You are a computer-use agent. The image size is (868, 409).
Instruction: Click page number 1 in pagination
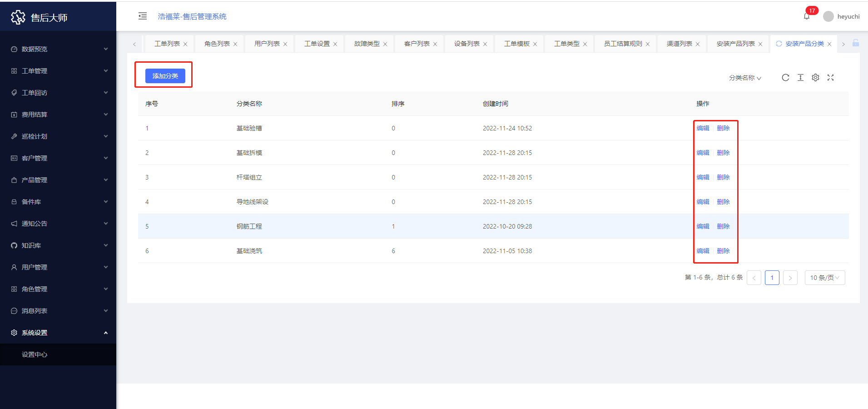point(772,278)
